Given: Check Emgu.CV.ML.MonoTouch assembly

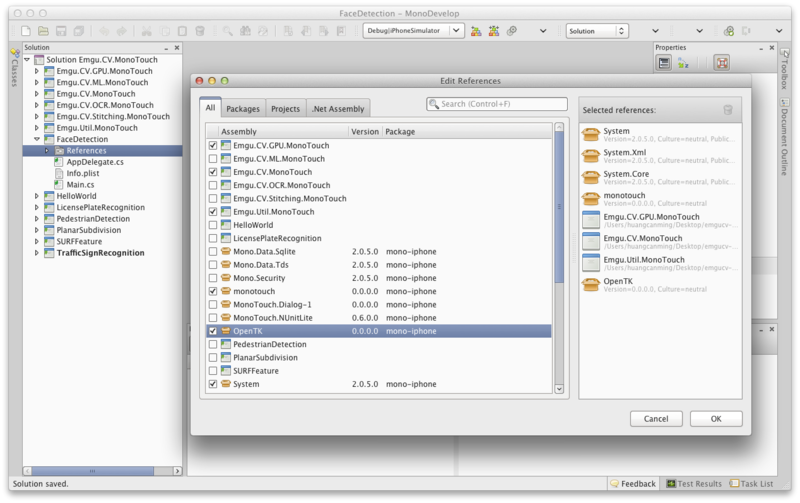Looking at the screenshot, I should click(213, 159).
